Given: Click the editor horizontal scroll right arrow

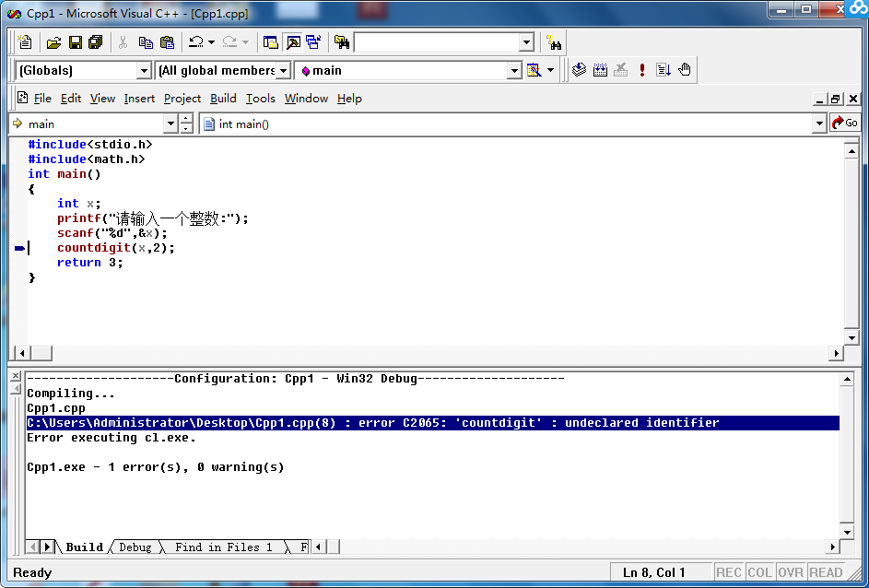Looking at the screenshot, I should coord(836,353).
